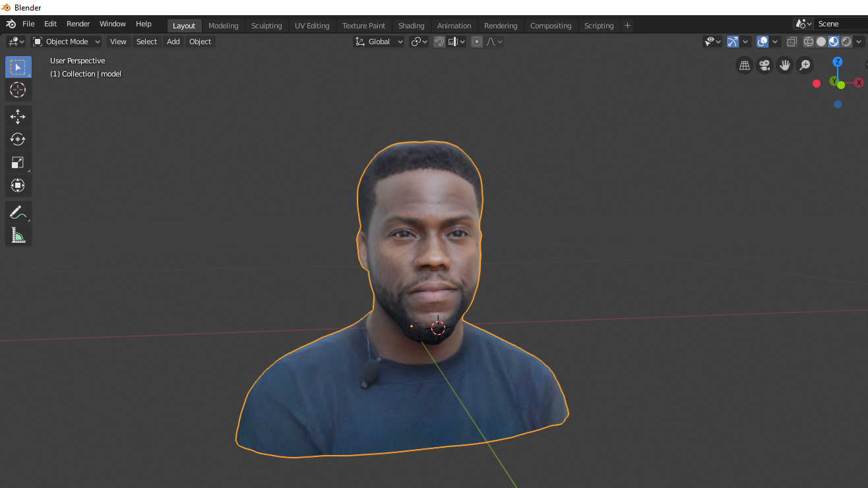Click the Z axis on navigation gizmo
The height and width of the screenshot is (488, 868).
(x=837, y=62)
